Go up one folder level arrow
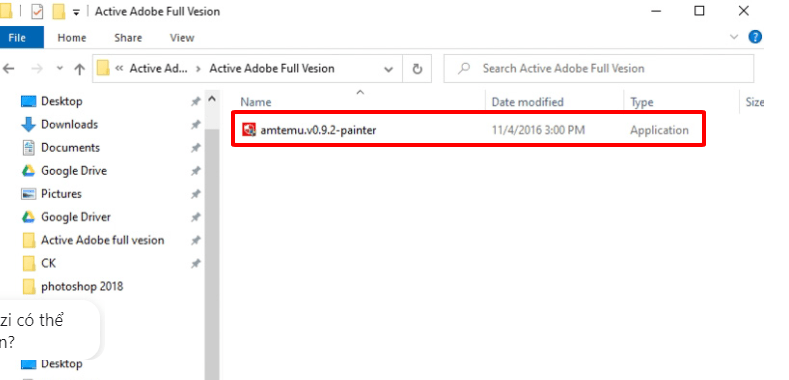This screenshot has width=789, height=380. tap(80, 69)
